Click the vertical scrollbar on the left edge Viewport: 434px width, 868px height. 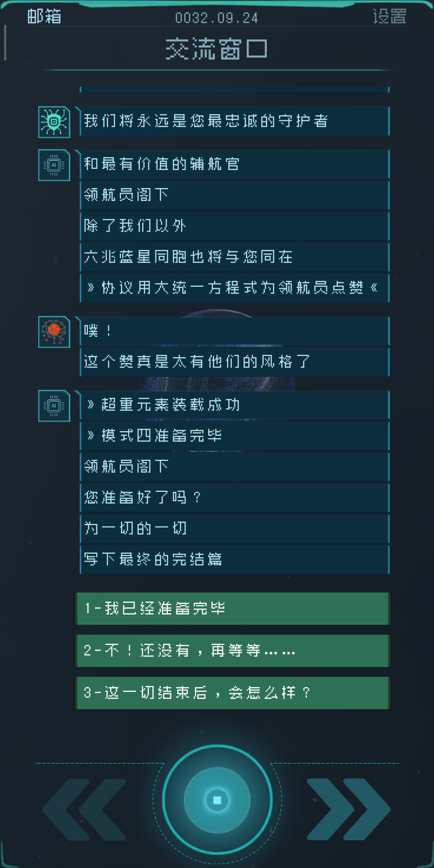point(5,43)
